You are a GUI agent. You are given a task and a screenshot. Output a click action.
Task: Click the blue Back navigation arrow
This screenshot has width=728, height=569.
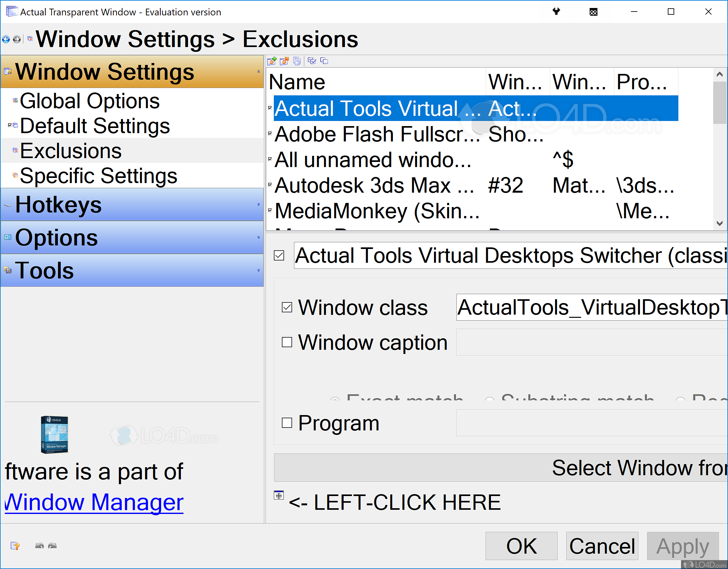6,39
